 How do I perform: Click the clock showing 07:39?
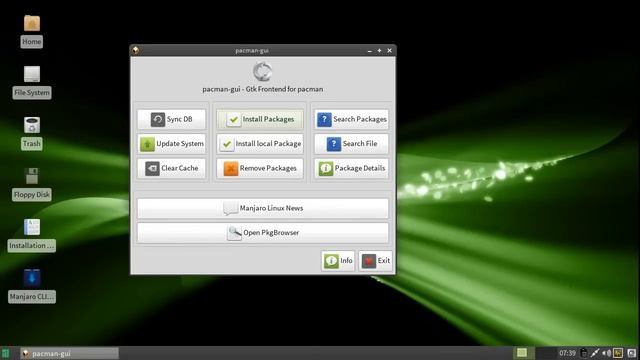(567, 353)
